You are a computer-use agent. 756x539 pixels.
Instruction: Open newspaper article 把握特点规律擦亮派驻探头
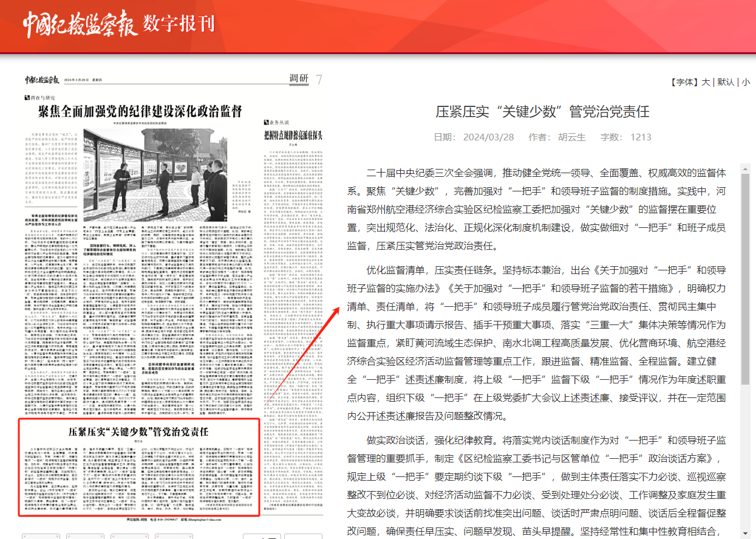[293, 135]
